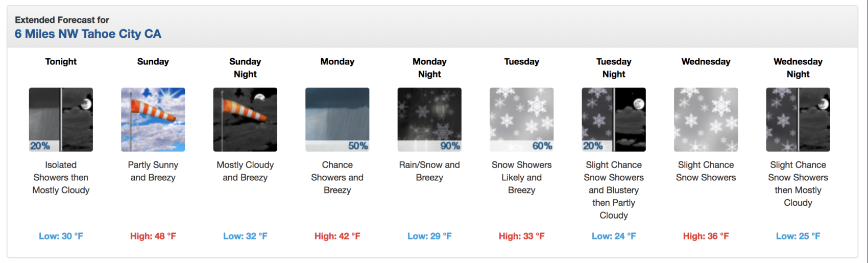
Task: Click Wednesday Night's snow then cloudy icon
Action: (798, 119)
